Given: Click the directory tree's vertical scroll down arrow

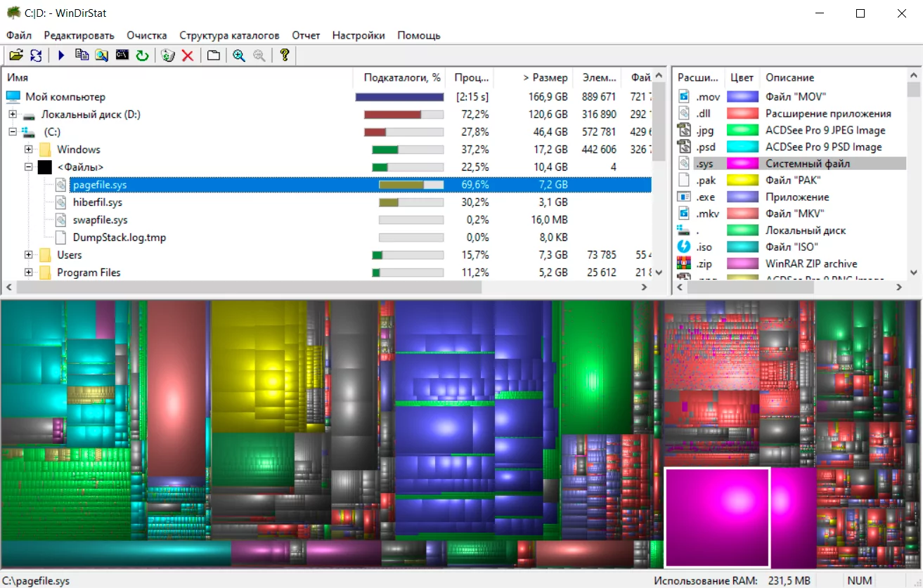Looking at the screenshot, I should click(659, 272).
